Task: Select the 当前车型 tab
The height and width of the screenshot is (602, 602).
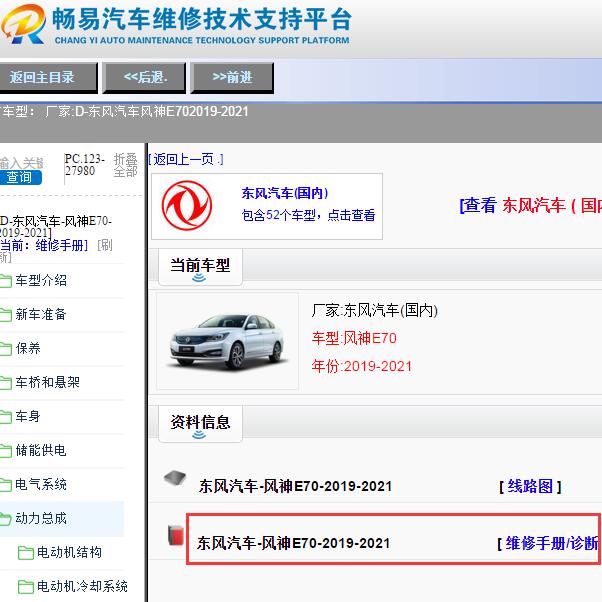Action: pos(200,266)
